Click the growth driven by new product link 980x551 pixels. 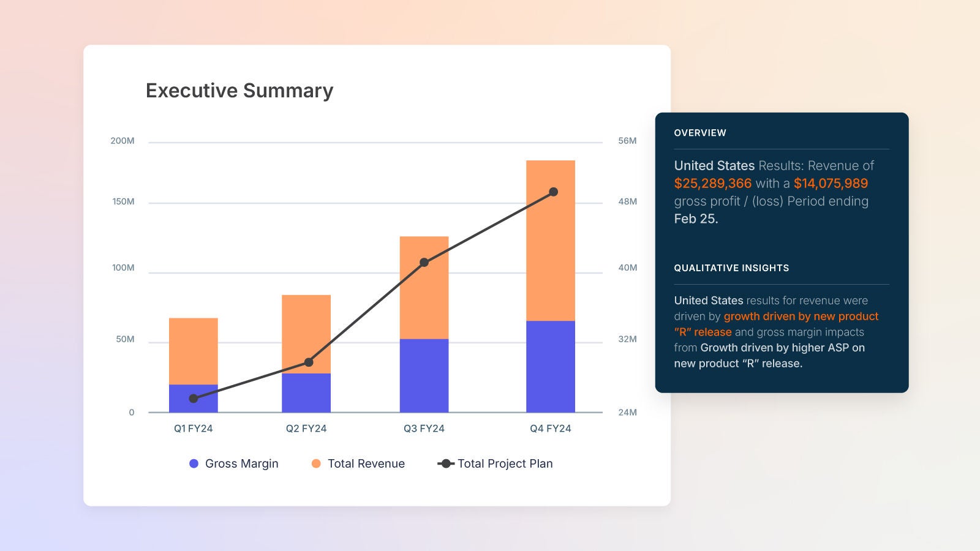pyautogui.click(x=801, y=317)
